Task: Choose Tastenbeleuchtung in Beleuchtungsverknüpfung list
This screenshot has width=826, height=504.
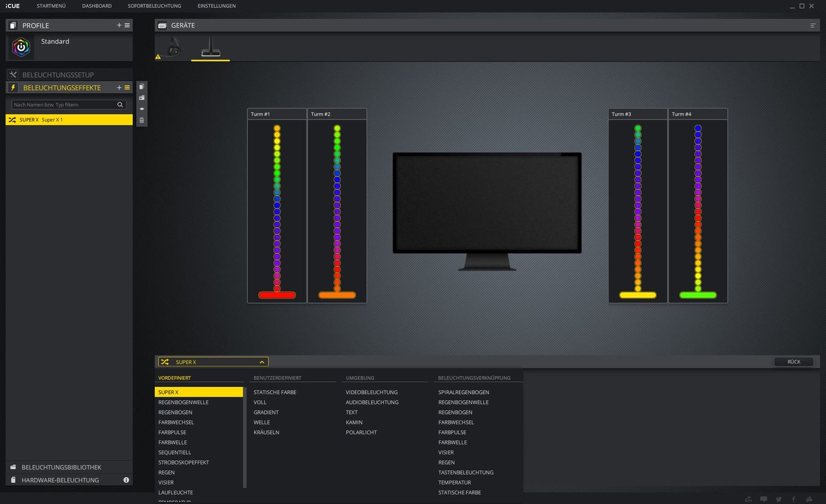Action: point(466,472)
